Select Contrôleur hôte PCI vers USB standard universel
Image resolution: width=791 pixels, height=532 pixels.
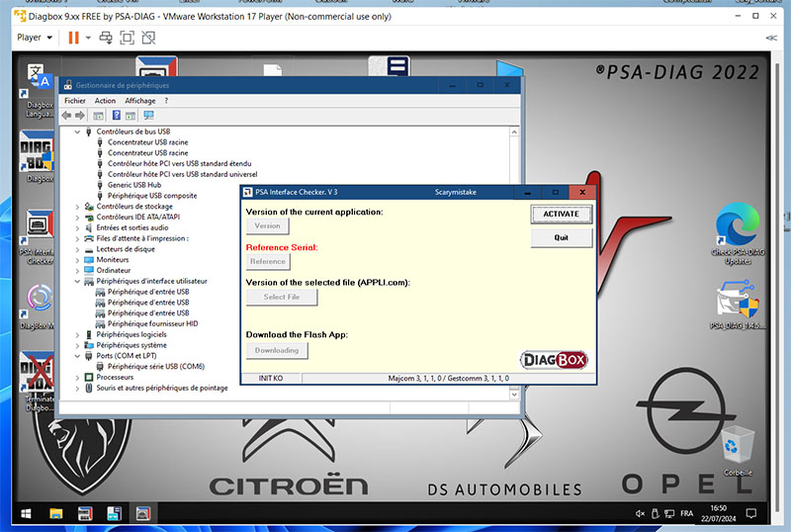pyautogui.click(x=182, y=174)
